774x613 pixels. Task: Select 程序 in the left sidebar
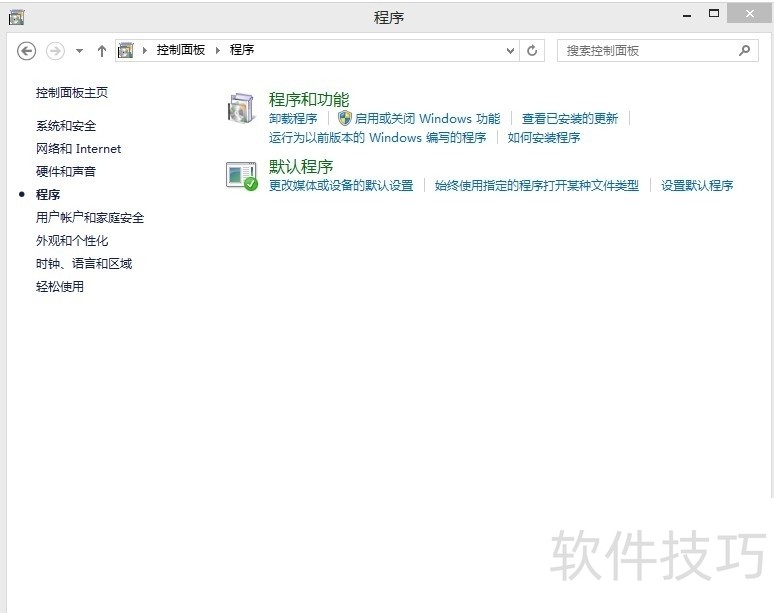[x=48, y=194]
